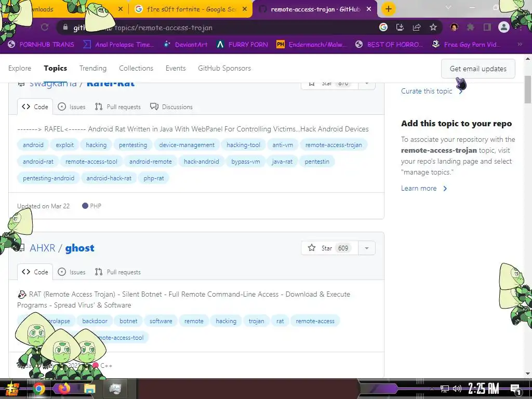Select the botnet topic tag
The width and height of the screenshot is (532, 399).
pyautogui.click(x=128, y=321)
